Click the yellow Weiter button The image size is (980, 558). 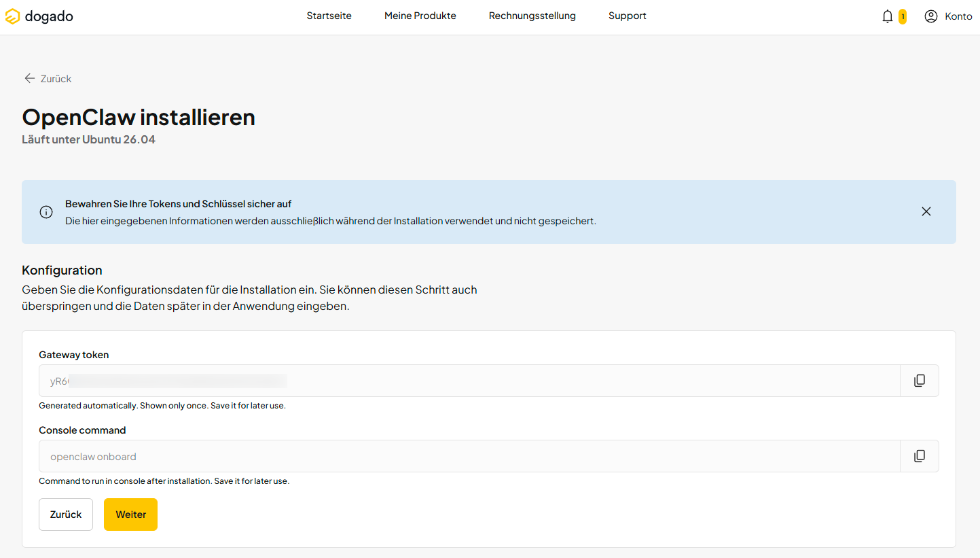pos(130,515)
